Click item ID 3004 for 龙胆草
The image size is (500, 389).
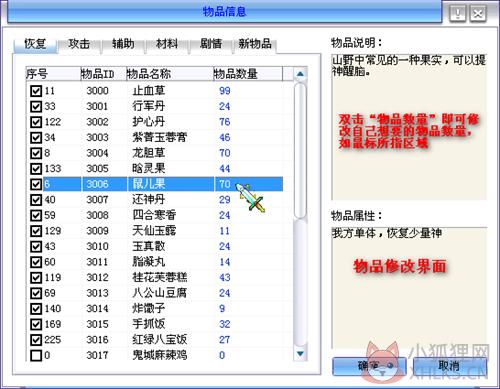[97, 153]
